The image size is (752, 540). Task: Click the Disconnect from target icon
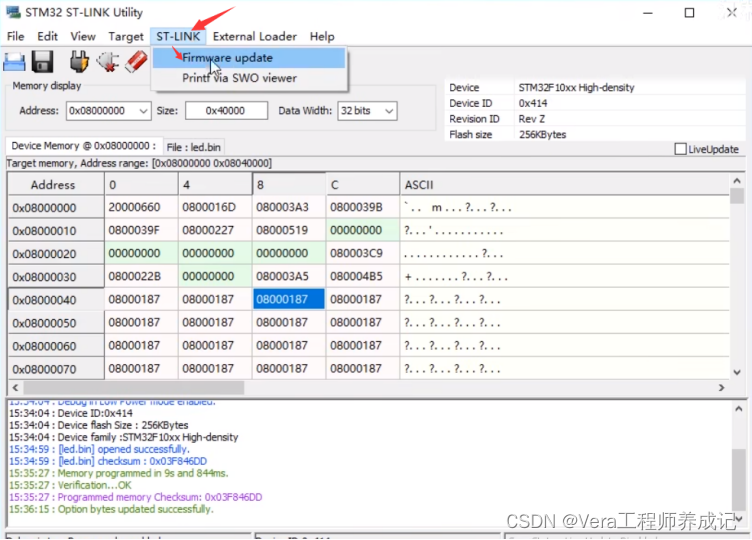click(108, 62)
